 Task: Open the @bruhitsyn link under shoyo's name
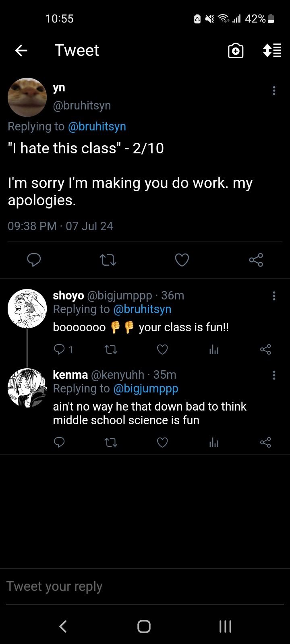coord(142,309)
